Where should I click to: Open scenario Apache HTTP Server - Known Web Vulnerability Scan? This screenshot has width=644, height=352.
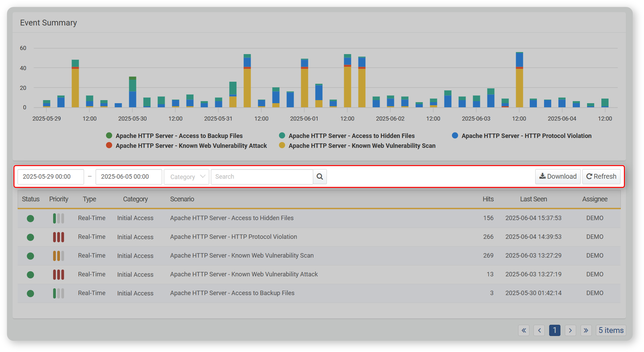(x=242, y=256)
